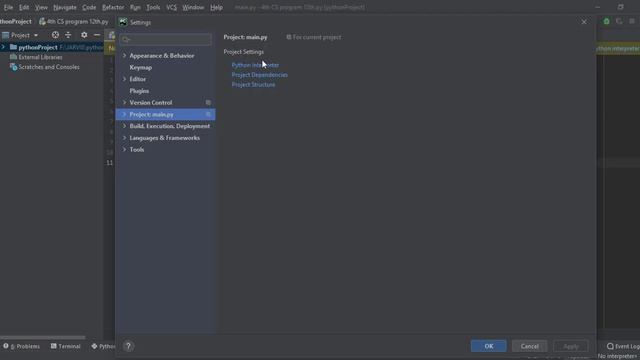Open the Tools menu in menu bar
The width and height of the screenshot is (640, 360).
tap(153, 7)
